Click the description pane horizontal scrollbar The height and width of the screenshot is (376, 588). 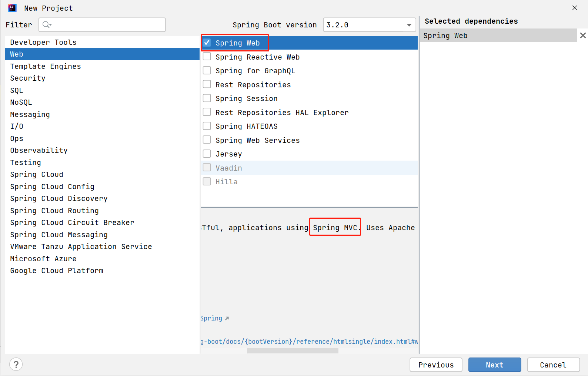click(293, 351)
